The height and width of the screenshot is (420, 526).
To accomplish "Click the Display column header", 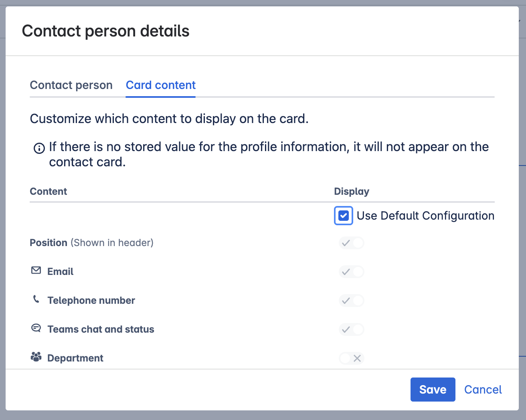I will (352, 191).
